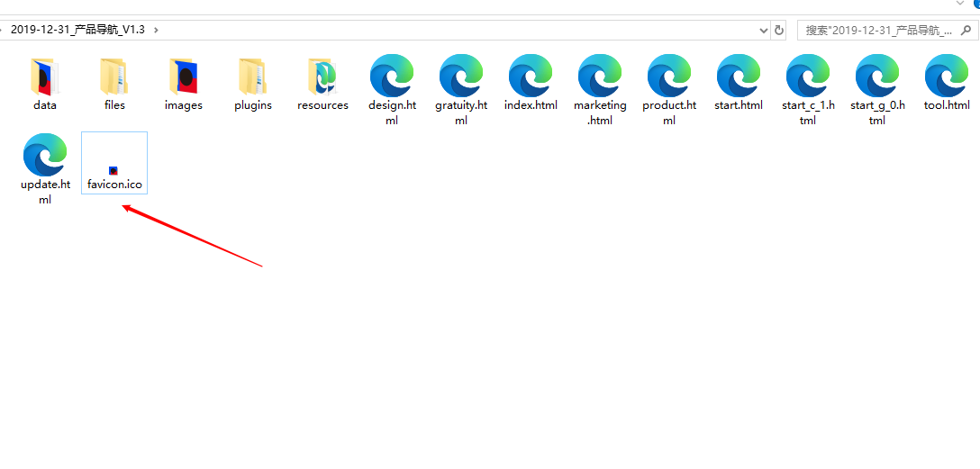980x469 pixels.
Task: Select the plugins folder icon
Action: (253, 77)
